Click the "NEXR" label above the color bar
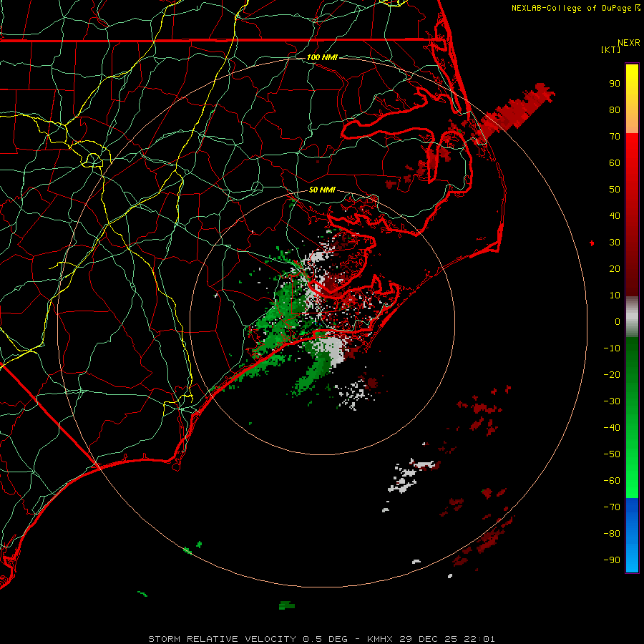 629,43
